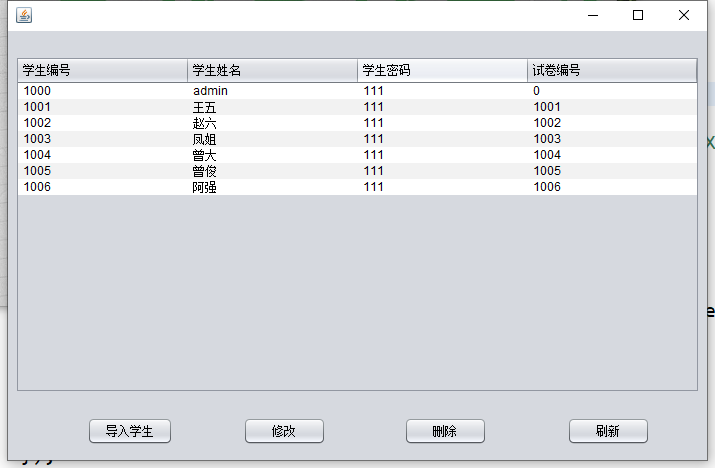This screenshot has width=715, height=468.
Task: Select the name cell 凤姐
Action: pyautogui.click(x=272, y=139)
